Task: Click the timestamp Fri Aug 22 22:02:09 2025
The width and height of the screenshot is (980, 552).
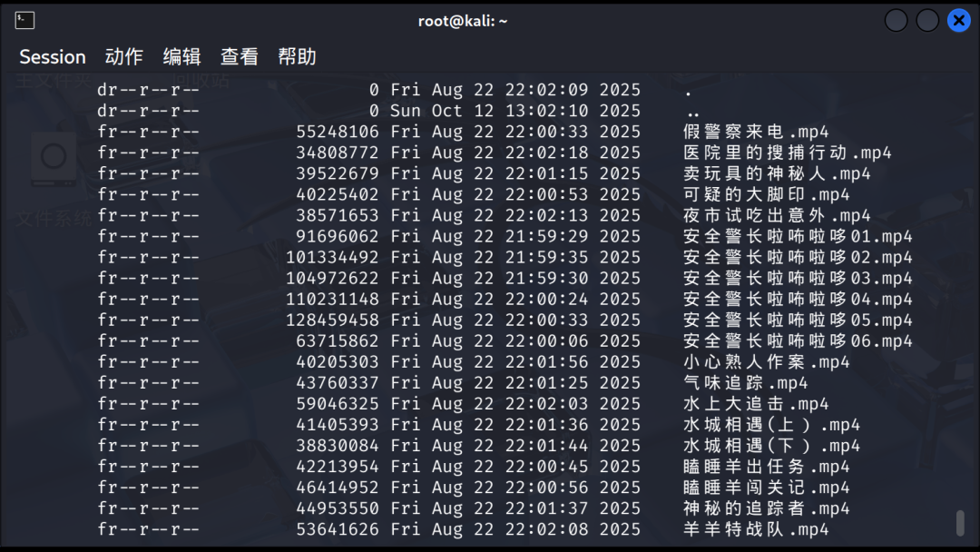Action: click(515, 90)
